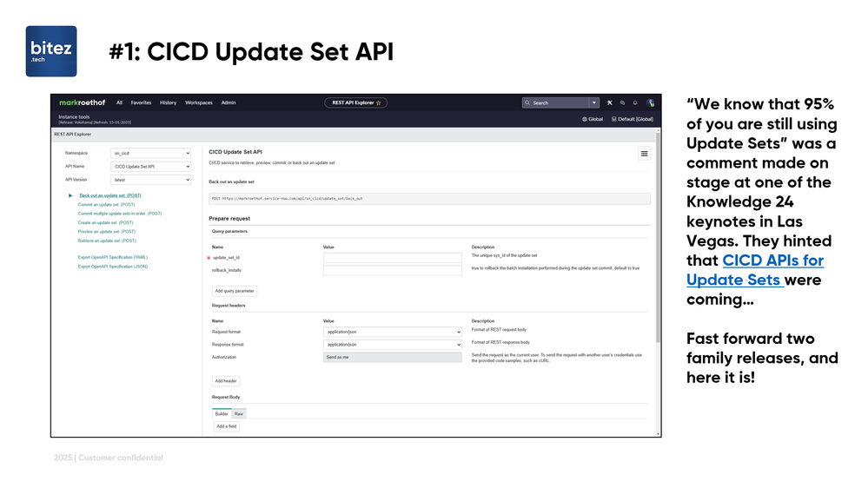Viewport: 868px width, 488px height.
Task: Click the Add a field button
Action: (x=227, y=426)
